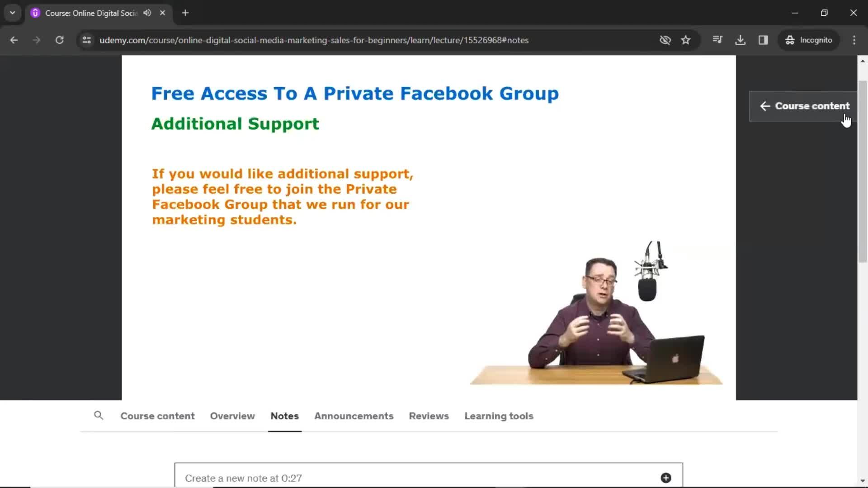Click the add note plus button

pos(666,477)
